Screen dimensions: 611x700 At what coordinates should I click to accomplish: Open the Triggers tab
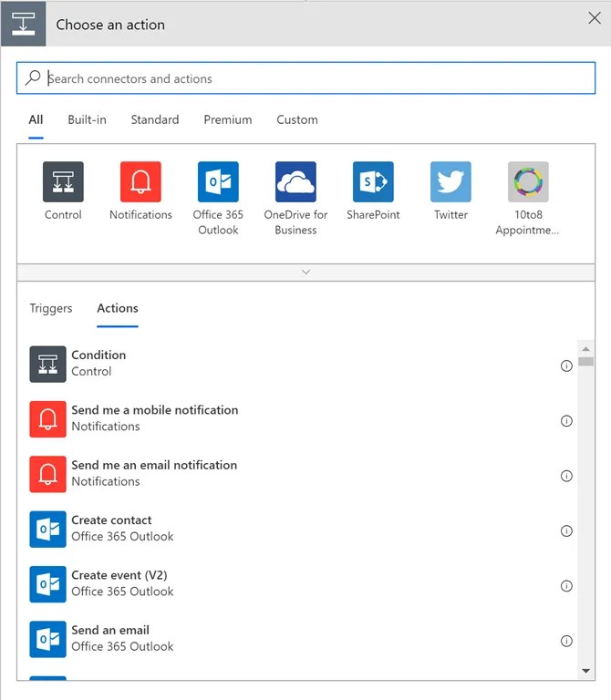tap(51, 308)
